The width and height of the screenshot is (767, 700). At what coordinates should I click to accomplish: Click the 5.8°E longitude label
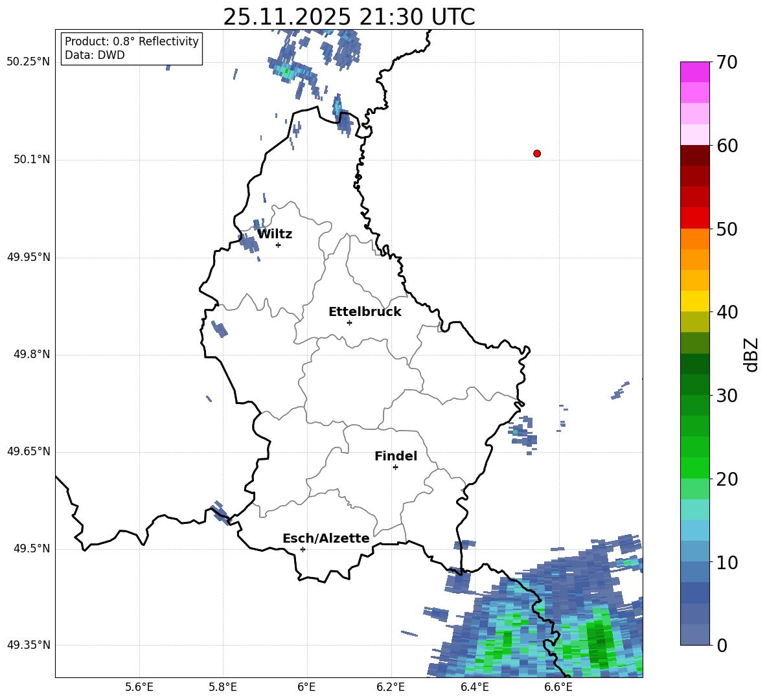tap(223, 687)
